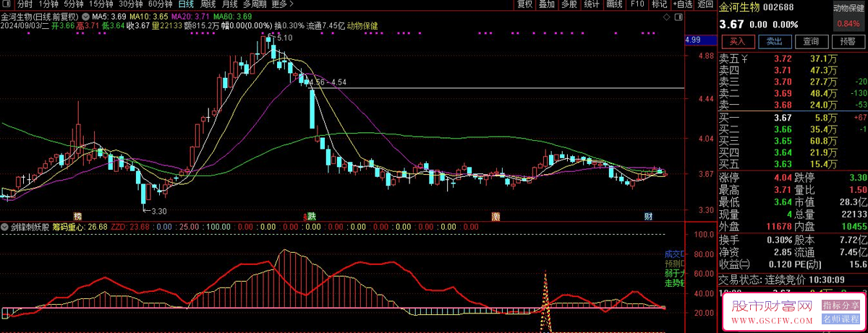
Task: Open the 多周期 multi-period view
Action: click(255, 4)
